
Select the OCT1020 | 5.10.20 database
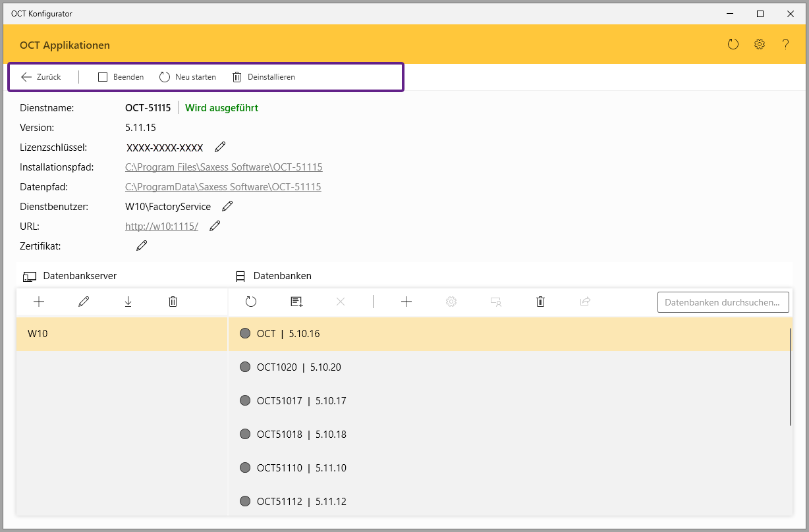pyautogui.click(x=298, y=367)
